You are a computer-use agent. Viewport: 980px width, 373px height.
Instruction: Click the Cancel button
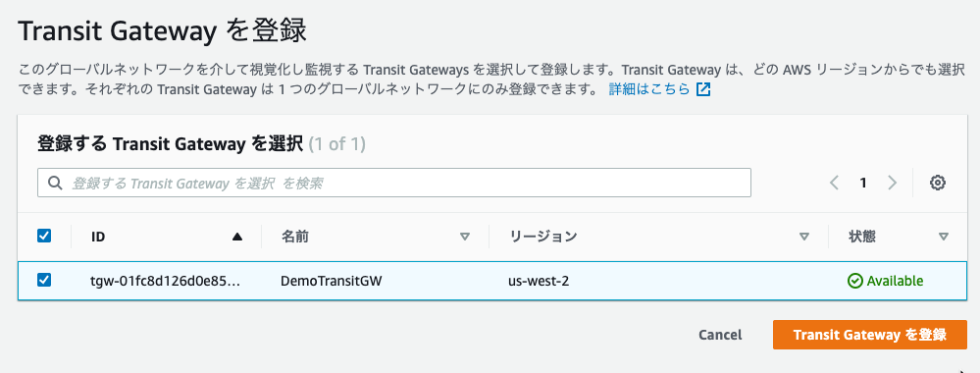[720, 335]
